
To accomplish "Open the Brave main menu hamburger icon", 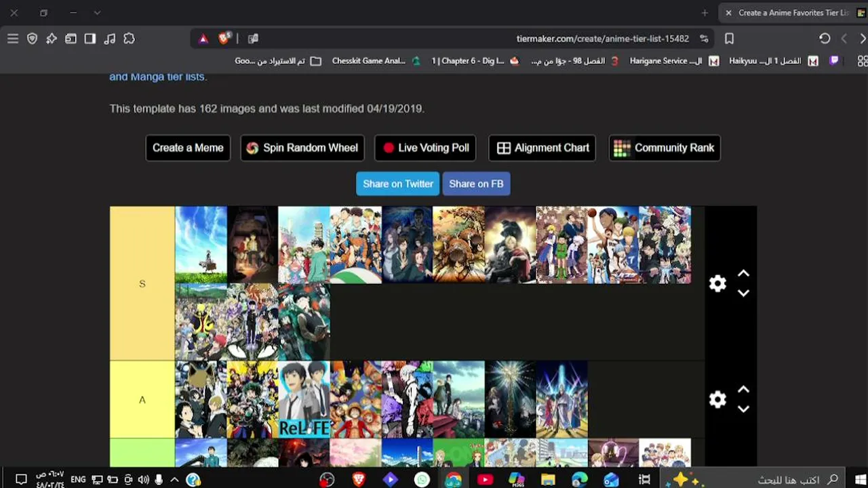I will coord(13,39).
